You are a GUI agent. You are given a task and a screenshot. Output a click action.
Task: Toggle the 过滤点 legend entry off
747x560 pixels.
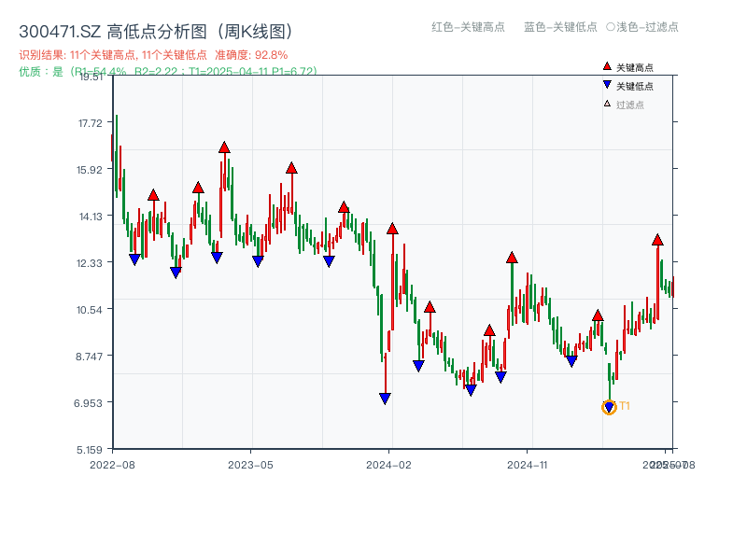click(x=627, y=104)
